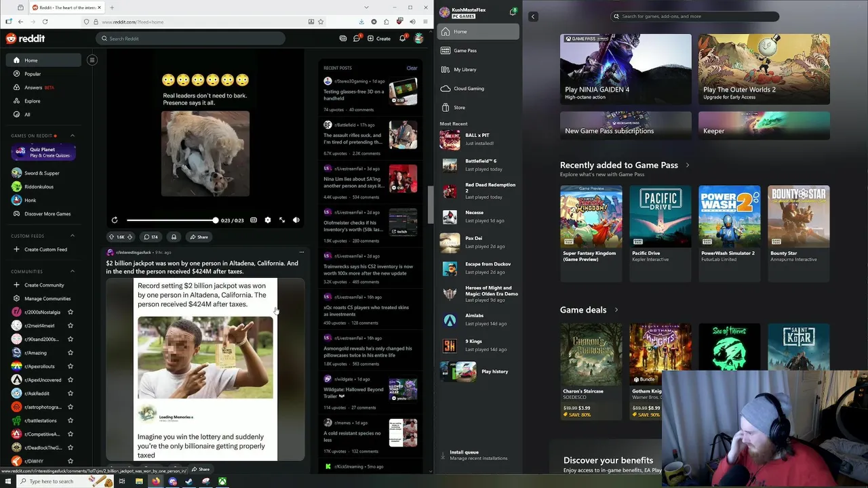Open Steam from the taskbar
This screenshot has height=488, width=868.
coord(189,481)
